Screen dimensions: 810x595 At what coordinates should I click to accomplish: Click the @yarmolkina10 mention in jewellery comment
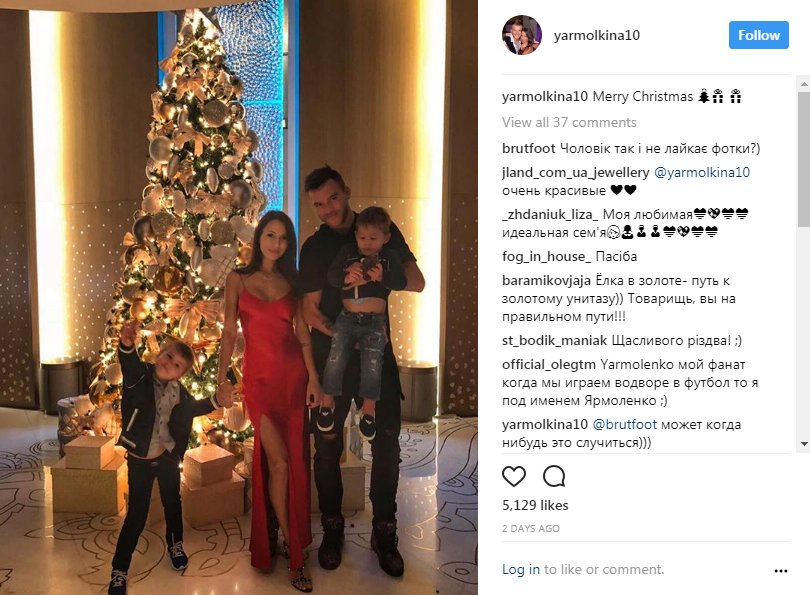(x=702, y=173)
